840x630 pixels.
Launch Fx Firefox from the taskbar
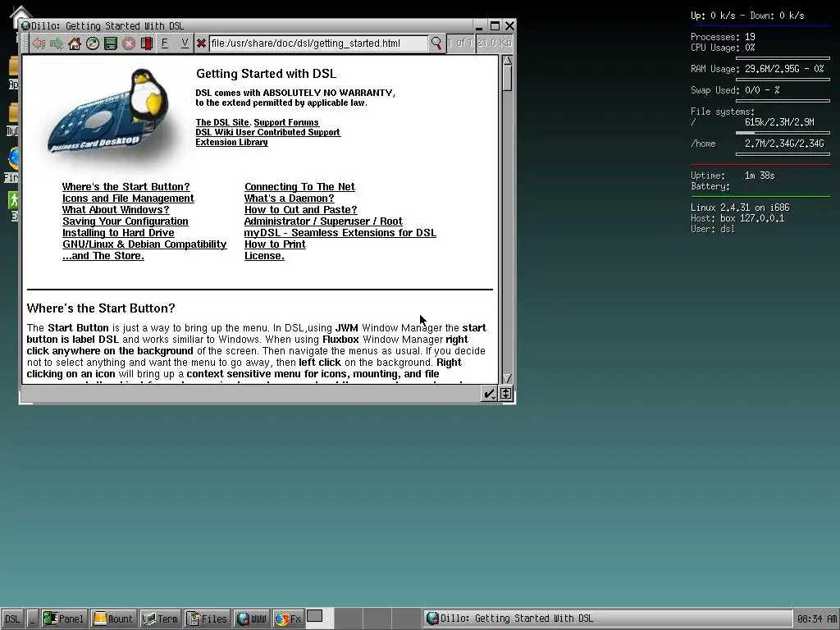coord(288,619)
